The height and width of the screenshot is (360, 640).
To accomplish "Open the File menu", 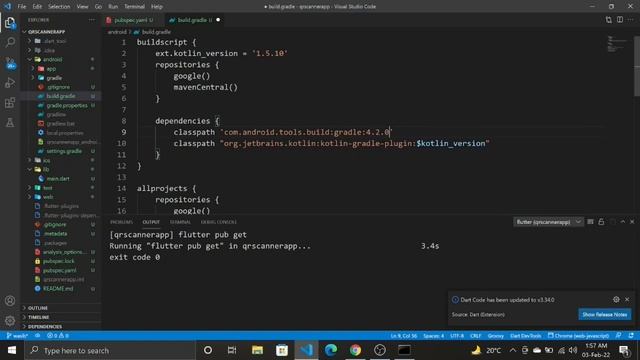I will (x=22, y=7).
